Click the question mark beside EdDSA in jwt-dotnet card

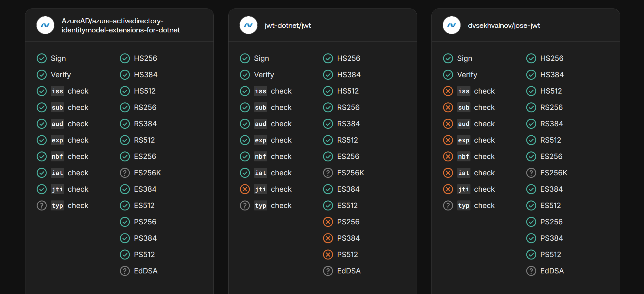pyautogui.click(x=328, y=271)
